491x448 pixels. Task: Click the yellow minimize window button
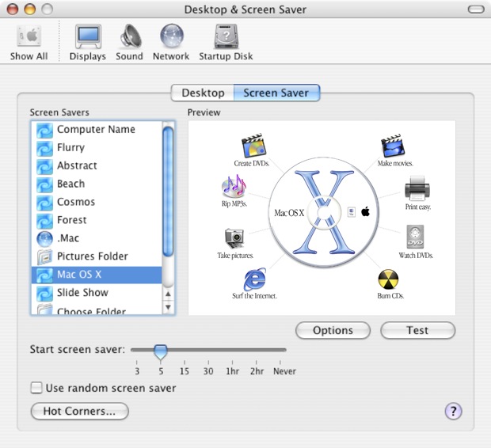pyautogui.click(x=30, y=9)
